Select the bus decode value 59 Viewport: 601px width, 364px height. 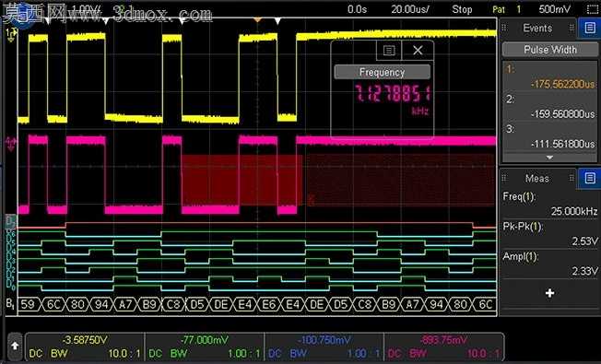point(28,304)
